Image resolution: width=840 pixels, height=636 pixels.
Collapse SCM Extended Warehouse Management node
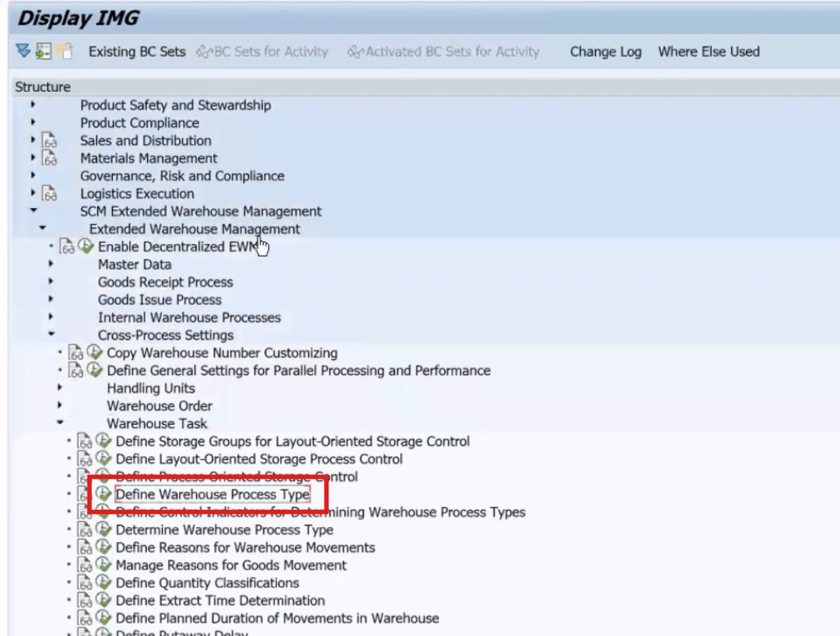34,210
